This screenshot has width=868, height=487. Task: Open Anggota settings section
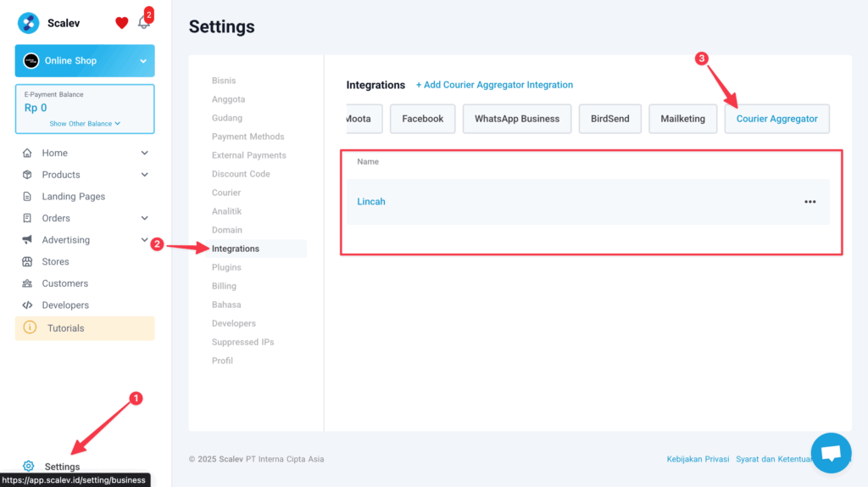pos(228,99)
